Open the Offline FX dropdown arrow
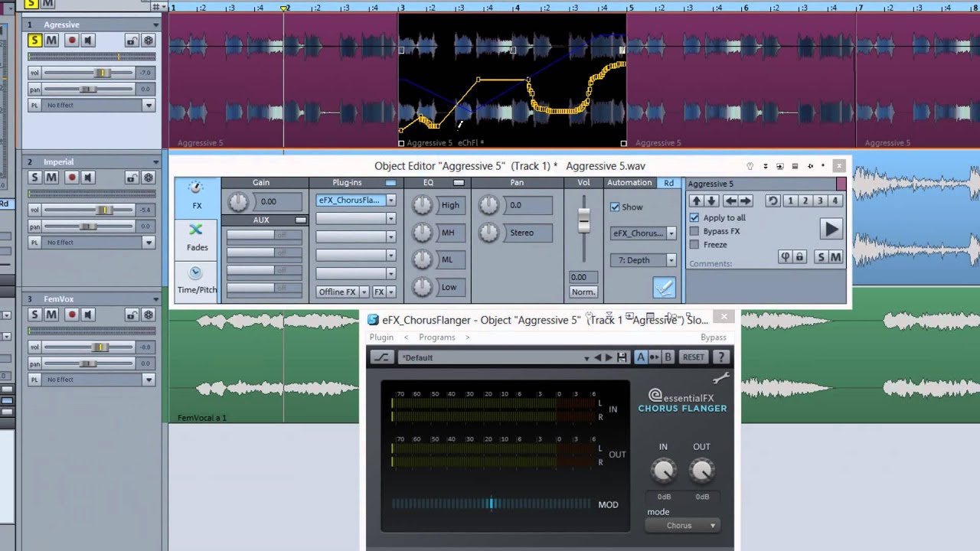The width and height of the screenshot is (980, 551). click(364, 292)
